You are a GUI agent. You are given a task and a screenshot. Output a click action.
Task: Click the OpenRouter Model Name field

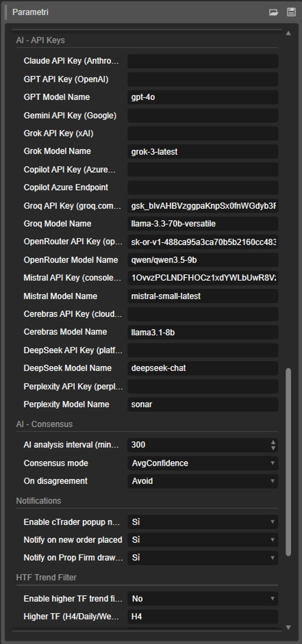point(202,260)
